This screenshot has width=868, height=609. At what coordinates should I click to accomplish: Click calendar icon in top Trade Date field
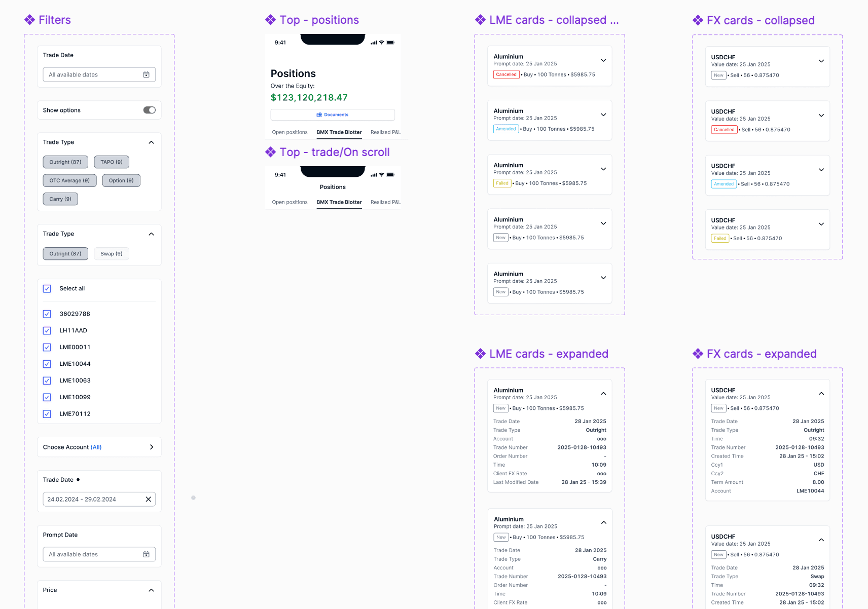tap(146, 74)
